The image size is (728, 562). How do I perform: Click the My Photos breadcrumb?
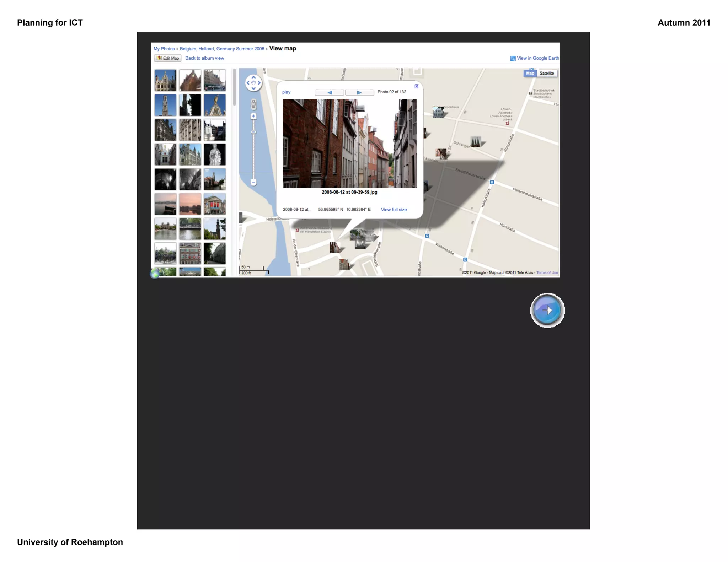(x=164, y=49)
